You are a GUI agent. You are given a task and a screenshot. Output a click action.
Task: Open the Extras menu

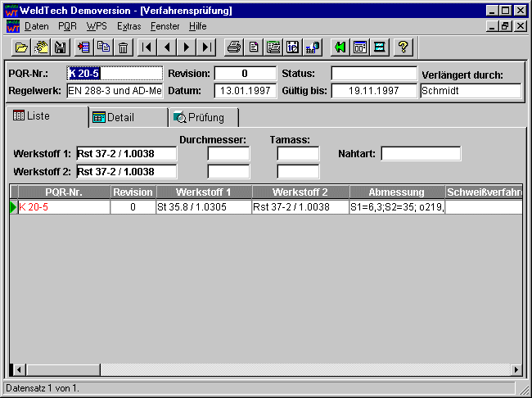coord(128,26)
